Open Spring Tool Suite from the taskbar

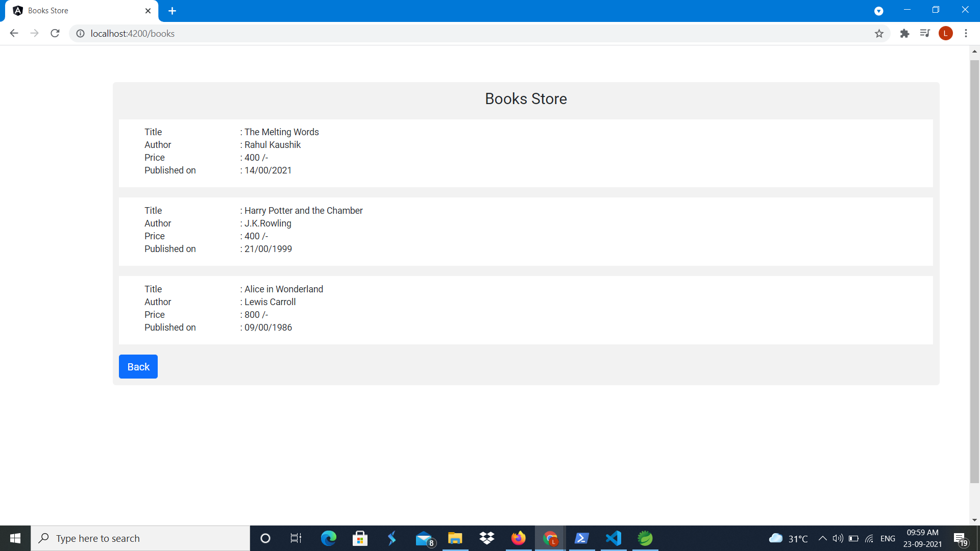click(x=645, y=538)
